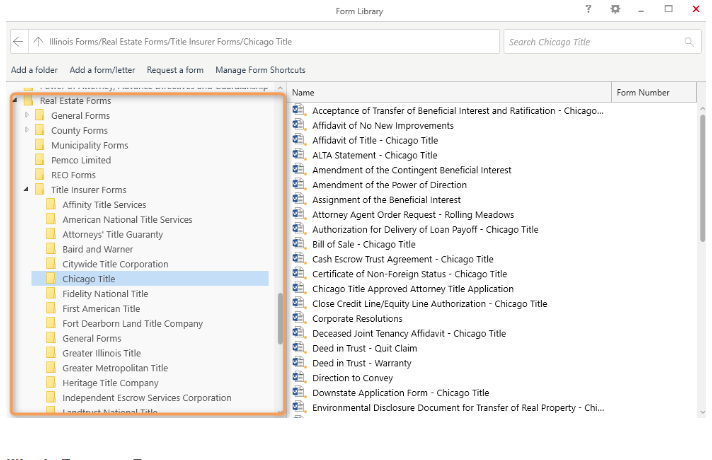712x460 pixels.
Task: Click Request a form
Action: pos(175,70)
